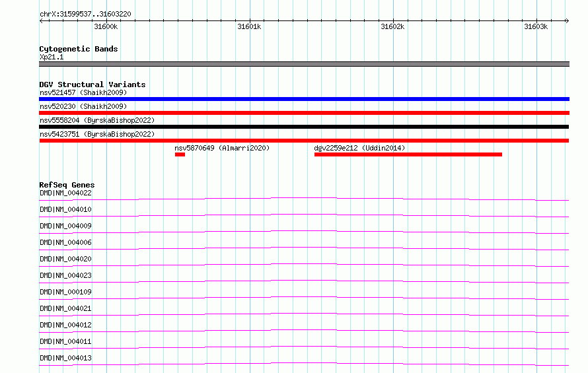Select the red nsv5423751 variant bar

pos(304,141)
